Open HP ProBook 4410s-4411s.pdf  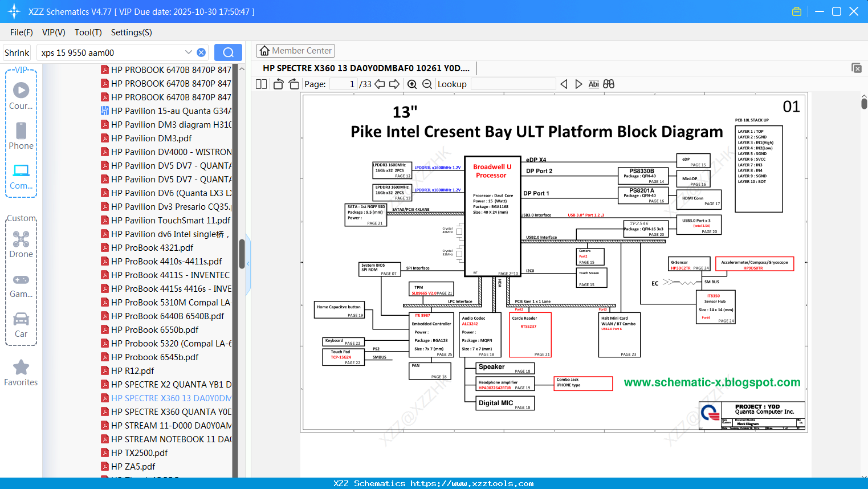(161, 261)
